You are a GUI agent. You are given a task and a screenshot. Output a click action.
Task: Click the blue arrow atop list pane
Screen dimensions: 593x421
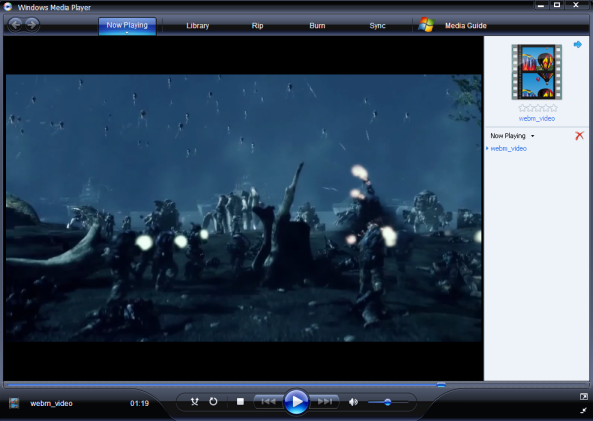click(577, 44)
